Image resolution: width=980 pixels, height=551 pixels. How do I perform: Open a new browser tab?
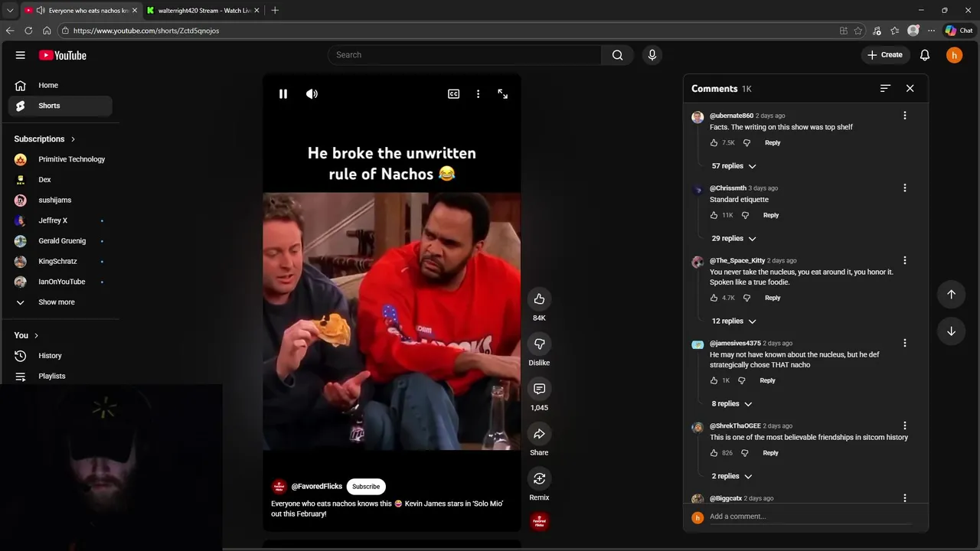[275, 11]
